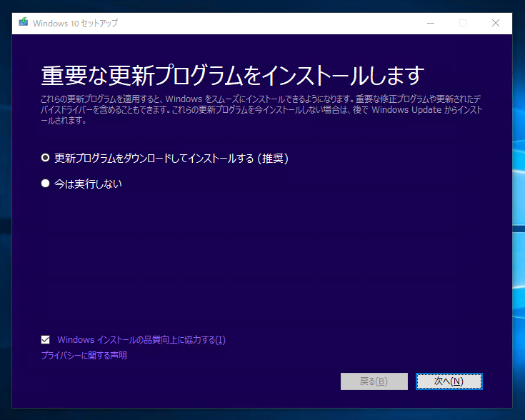Choose the 今は実行しない radio option
The width and height of the screenshot is (525, 420).
point(45,183)
